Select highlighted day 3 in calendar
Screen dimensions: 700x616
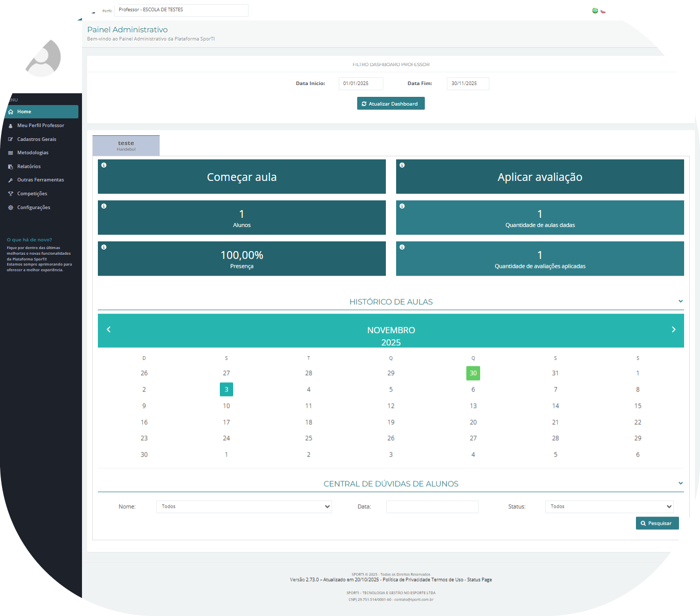coord(227,389)
